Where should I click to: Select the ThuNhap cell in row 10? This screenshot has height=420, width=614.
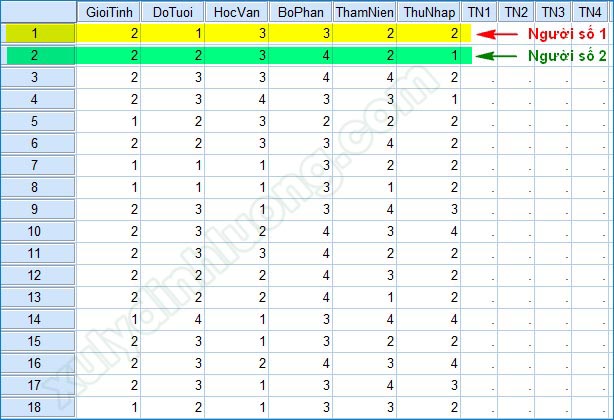(x=430, y=231)
